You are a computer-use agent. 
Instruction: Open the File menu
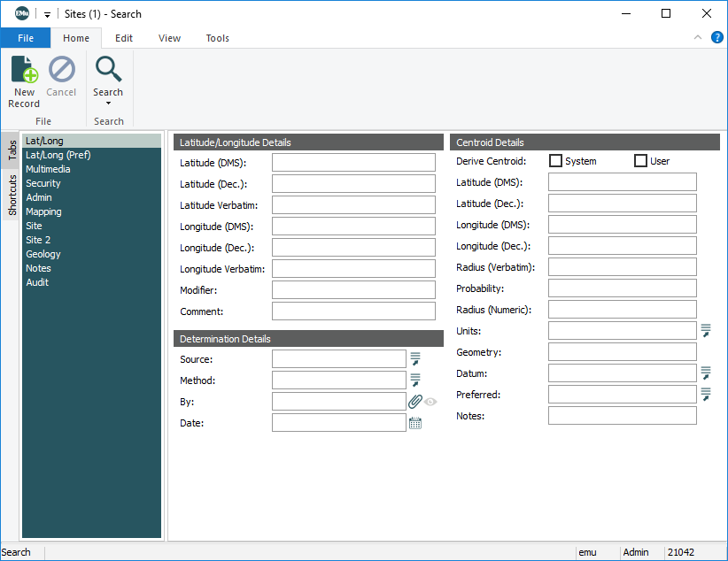26,38
